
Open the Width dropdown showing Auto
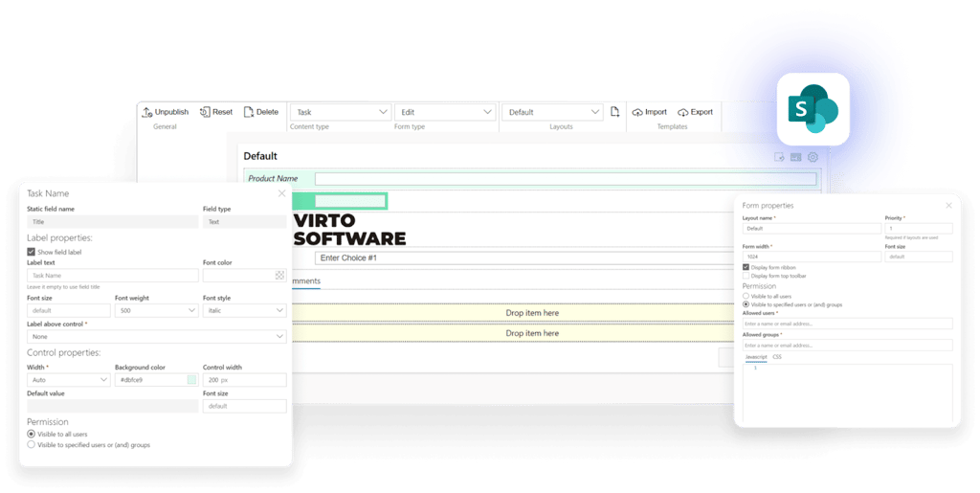(x=68, y=380)
